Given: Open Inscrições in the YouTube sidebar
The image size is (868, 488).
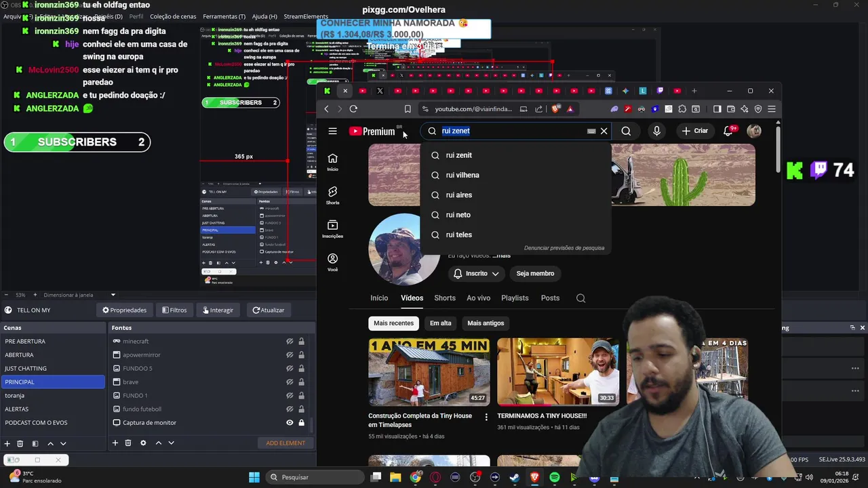Looking at the screenshot, I should pos(332,229).
